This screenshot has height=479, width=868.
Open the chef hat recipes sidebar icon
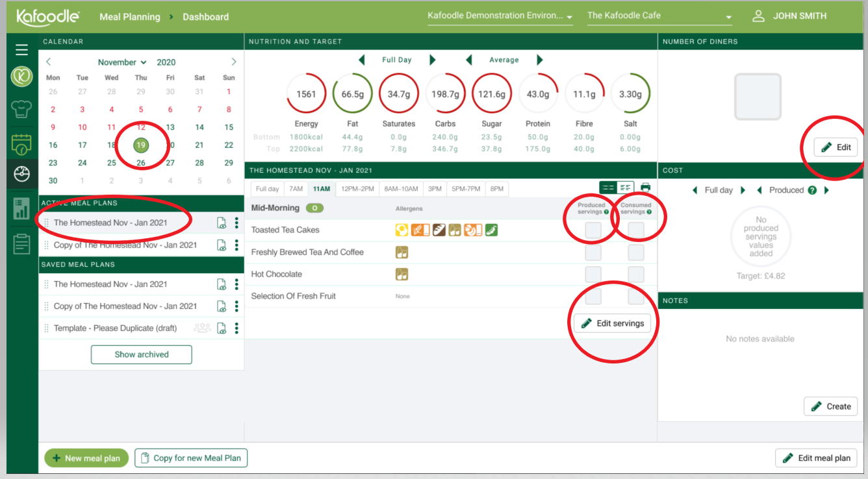click(x=22, y=109)
